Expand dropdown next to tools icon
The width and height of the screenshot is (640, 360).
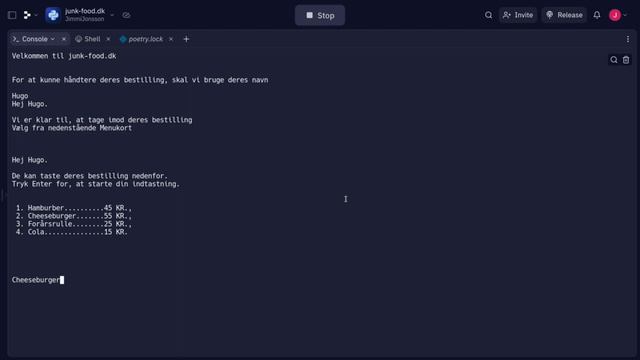point(36,15)
